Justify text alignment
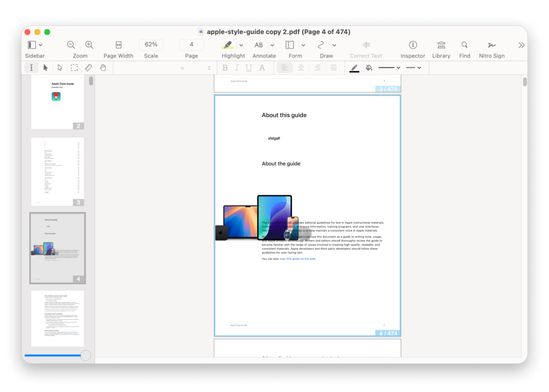This screenshot has width=549, height=392. 334,68
